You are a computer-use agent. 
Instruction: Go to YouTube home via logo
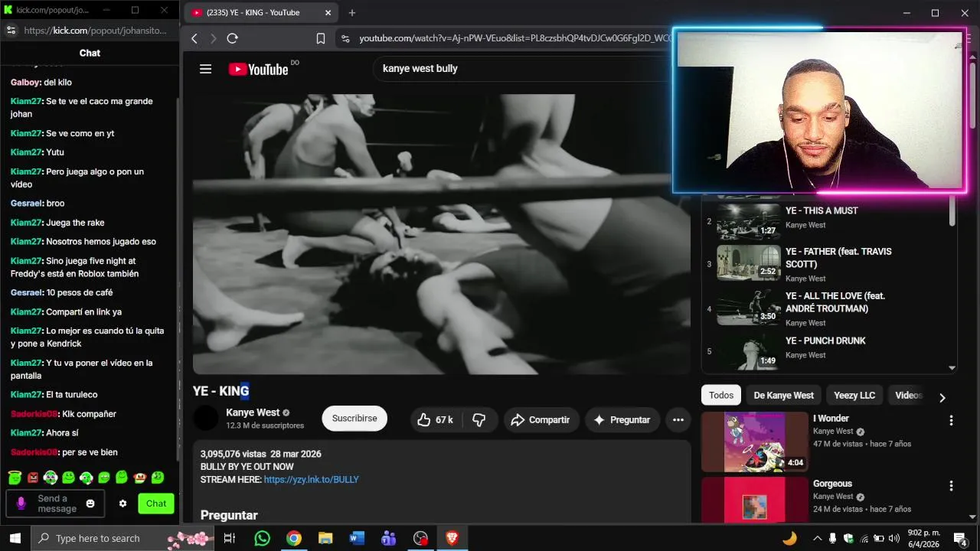258,69
